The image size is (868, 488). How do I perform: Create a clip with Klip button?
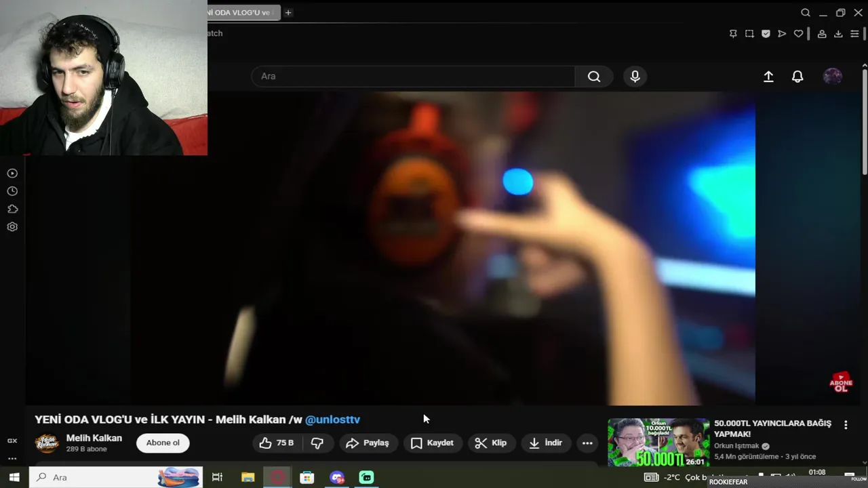[x=491, y=443]
